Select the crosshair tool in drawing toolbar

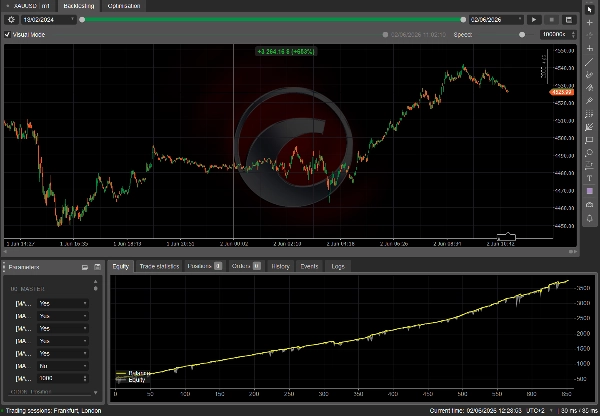[590, 23]
